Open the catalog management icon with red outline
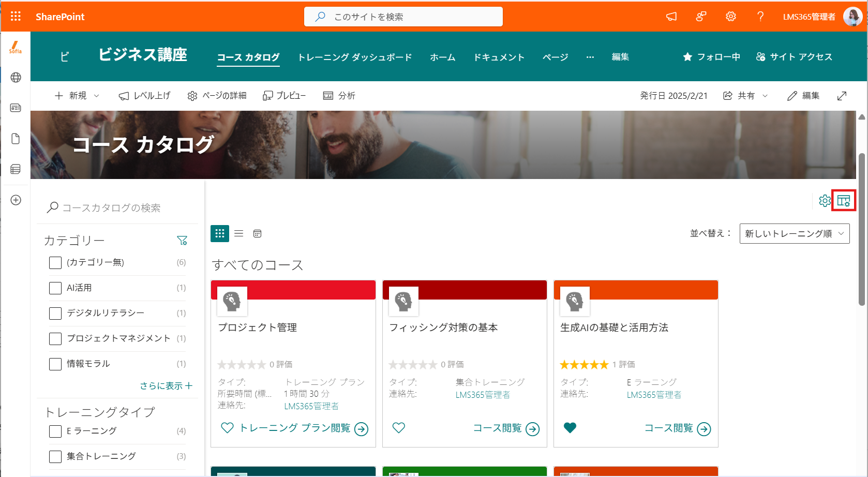 pos(844,201)
